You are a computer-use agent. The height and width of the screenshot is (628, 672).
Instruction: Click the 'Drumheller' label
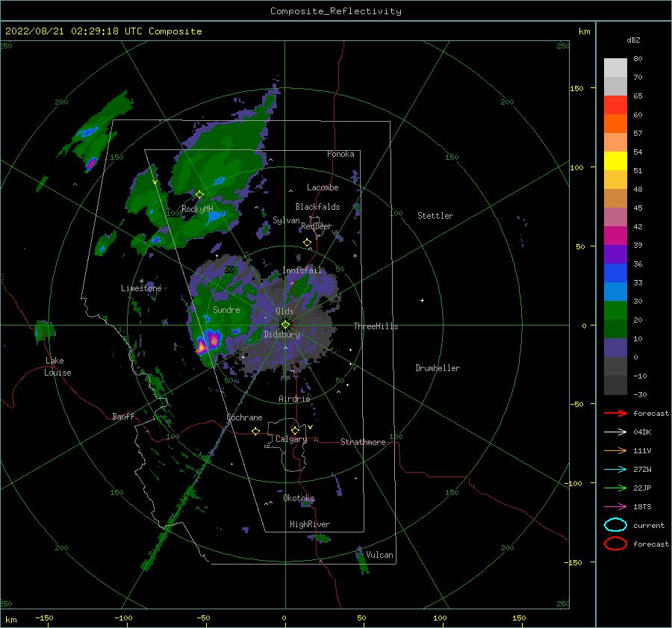[438, 368]
